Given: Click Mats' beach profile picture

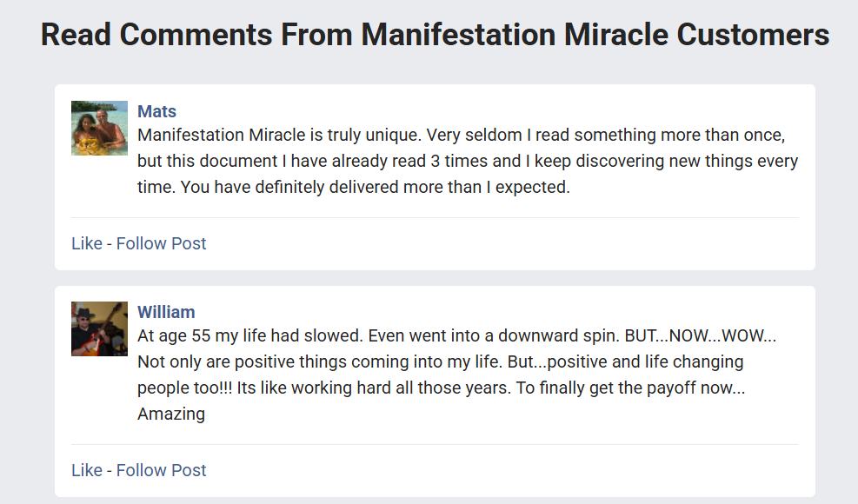Looking at the screenshot, I should click(99, 128).
